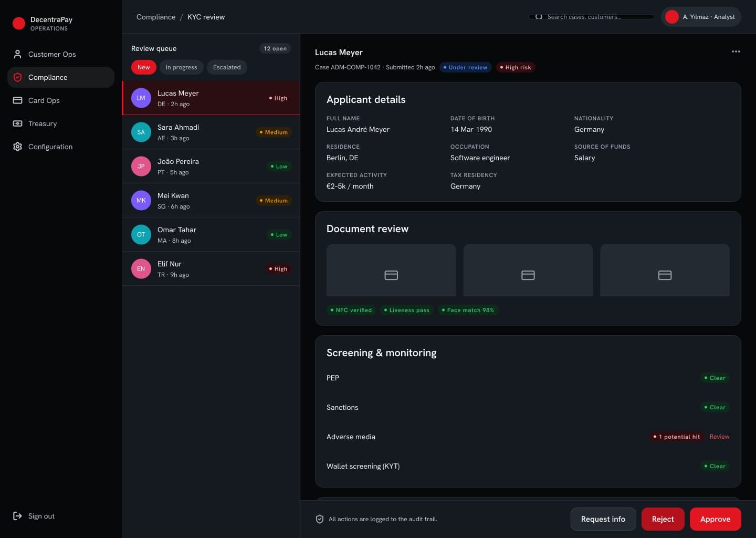This screenshot has width=756, height=538.
Task: Open the Treasury section
Action: point(61,123)
